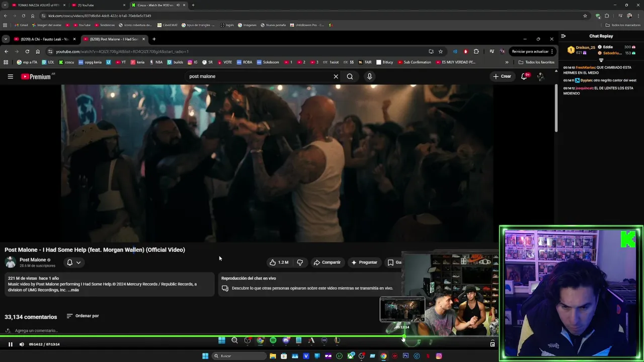
Task: Open the Windows Start button on taskbar
Action: click(x=205, y=356)
